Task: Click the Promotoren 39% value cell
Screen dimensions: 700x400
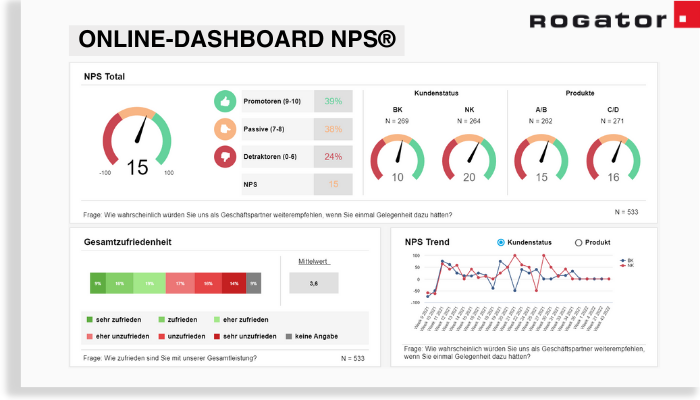Action: pos(333,101)
